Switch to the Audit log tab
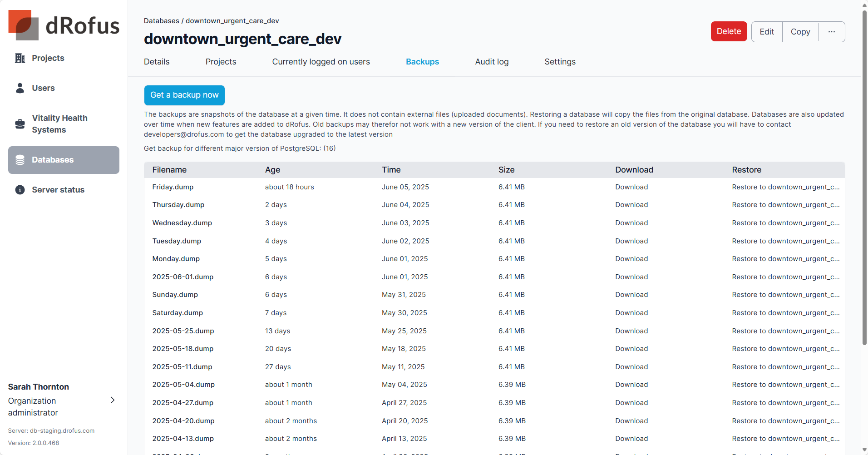The width and height of the screenshot is (868, 455). coord(492,62)
